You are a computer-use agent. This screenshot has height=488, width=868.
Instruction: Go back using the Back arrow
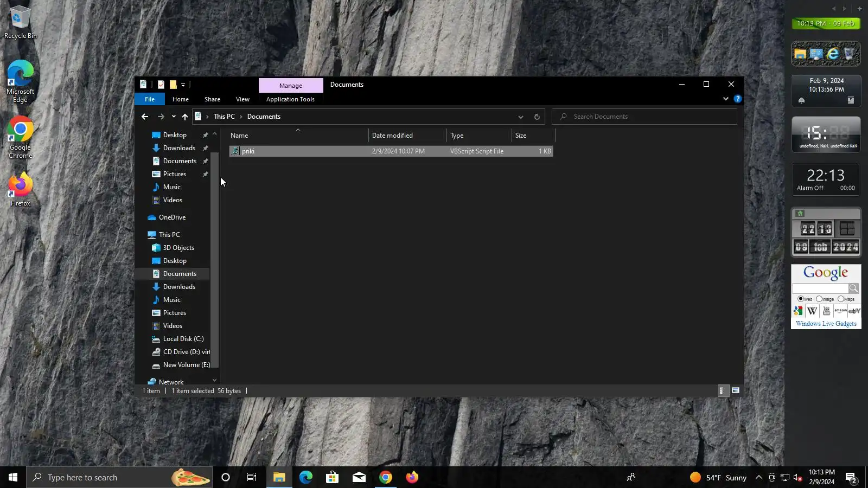(145, 117)
